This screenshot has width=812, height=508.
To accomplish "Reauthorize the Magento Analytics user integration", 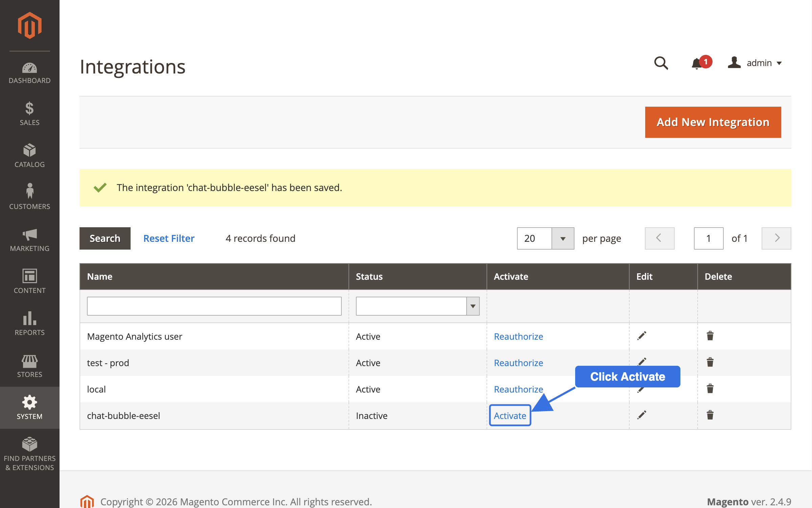I will coord(518,336).
